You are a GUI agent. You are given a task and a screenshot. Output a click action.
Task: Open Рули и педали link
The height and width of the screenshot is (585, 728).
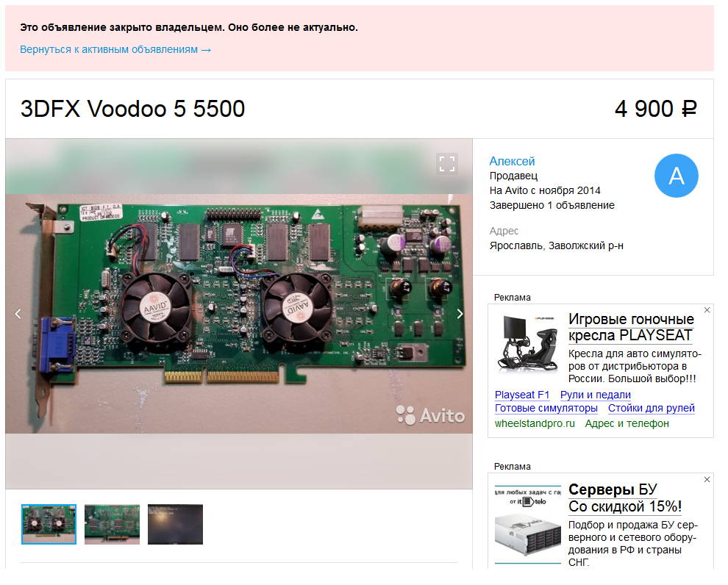click(595, 395)
